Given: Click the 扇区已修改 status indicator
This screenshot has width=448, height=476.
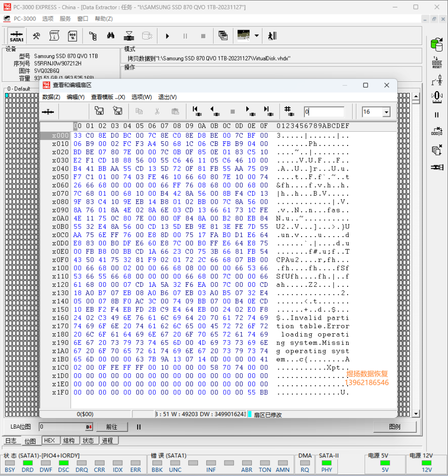Looking at the screenshot, I should pyautogui.click(x=267, y=415).
